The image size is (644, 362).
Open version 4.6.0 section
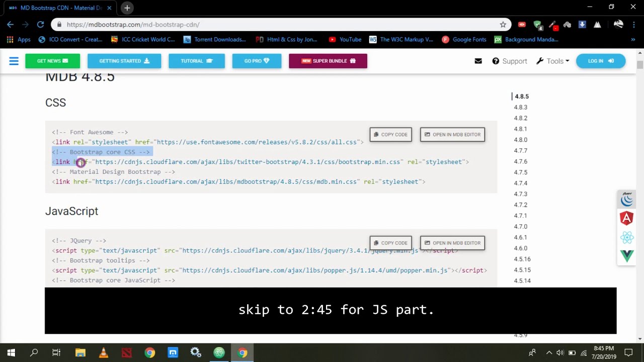520,248
